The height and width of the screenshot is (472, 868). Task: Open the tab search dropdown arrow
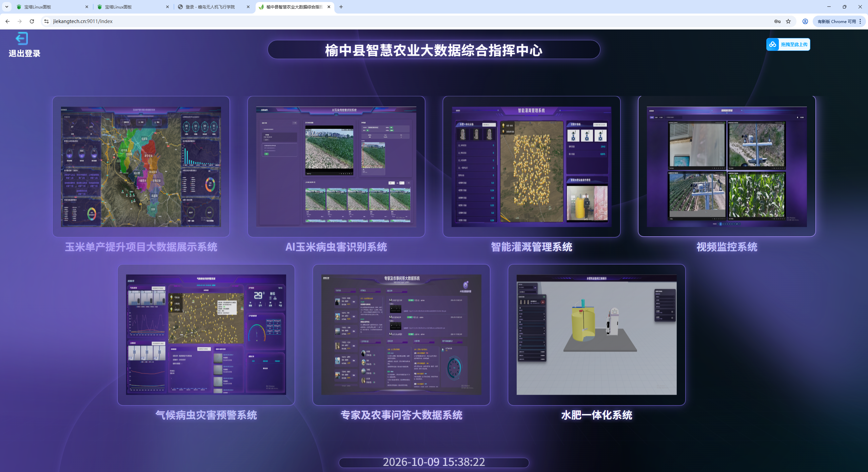tap(6, 7)
